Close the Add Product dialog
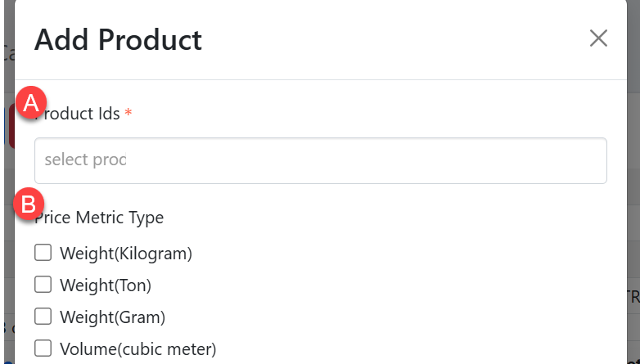The height and width of the screenshot is (364, 640). click(x=598, y=38)
